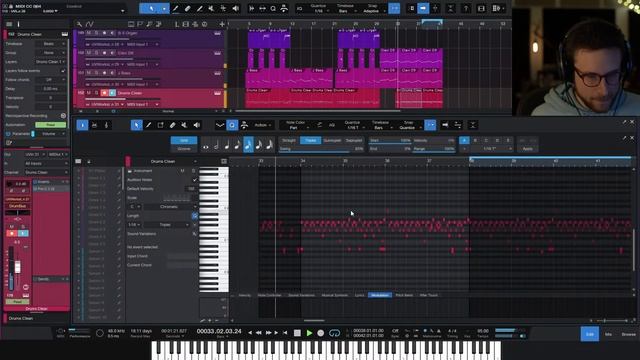Image resolution: width=640 pixels, height=360 pixels.
Task: Open the inspector Timebase Beats dropdown
Action: tap(51, 43)
